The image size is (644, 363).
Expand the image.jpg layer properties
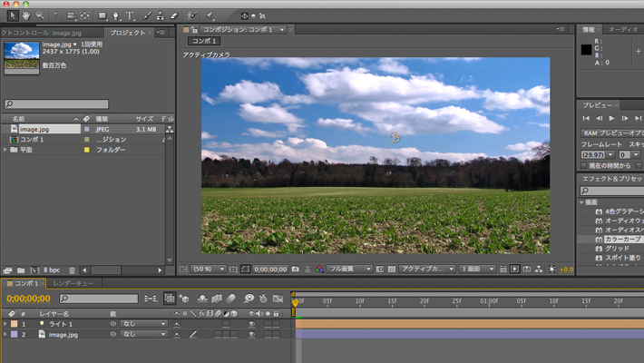pos(5,334)
